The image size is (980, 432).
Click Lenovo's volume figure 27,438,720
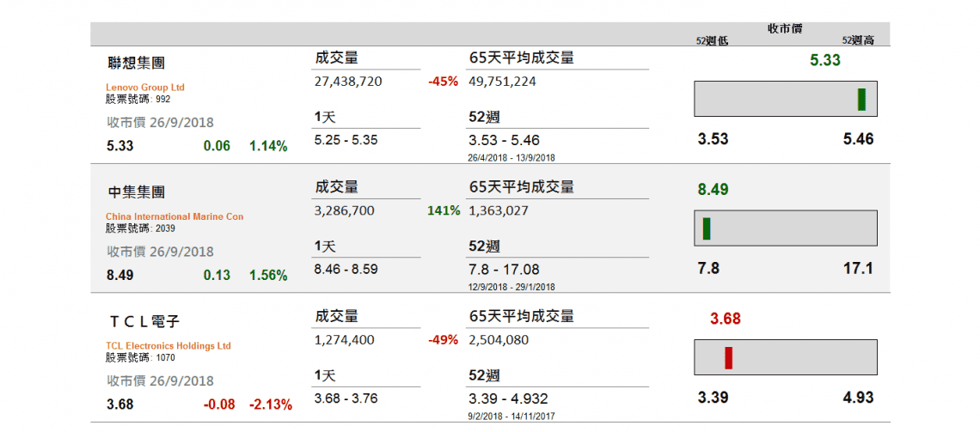point(348,82)
